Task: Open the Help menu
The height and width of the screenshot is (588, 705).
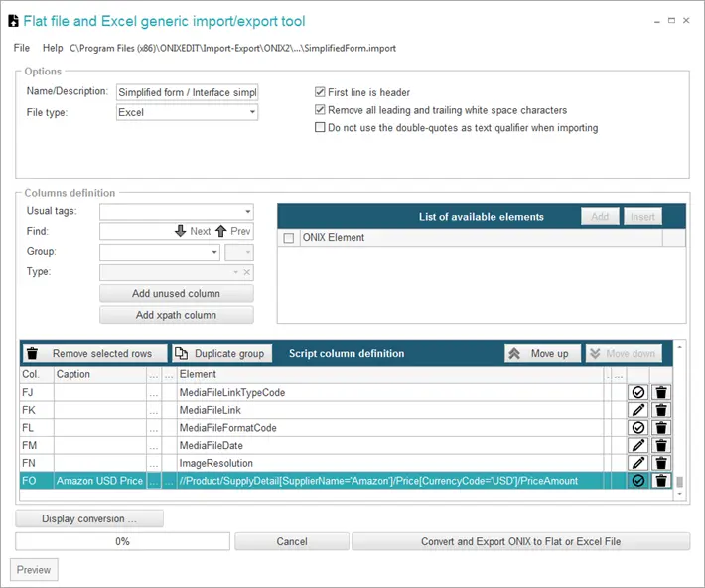Action: pos(53,48)
